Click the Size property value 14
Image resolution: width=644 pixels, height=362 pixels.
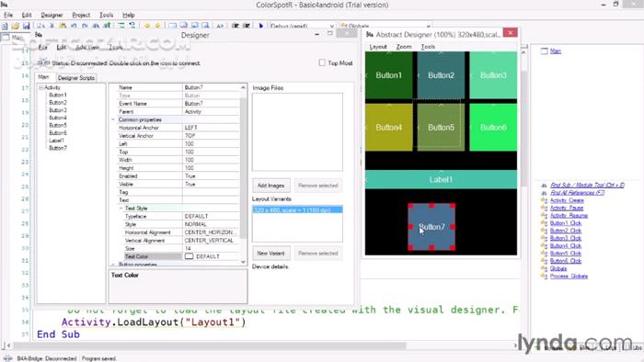point(211,248)
